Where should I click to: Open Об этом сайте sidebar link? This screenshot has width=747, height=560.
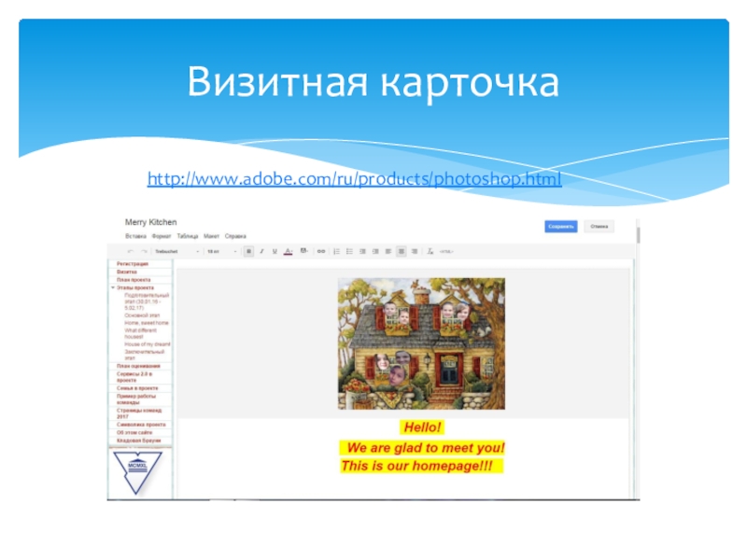134,433
